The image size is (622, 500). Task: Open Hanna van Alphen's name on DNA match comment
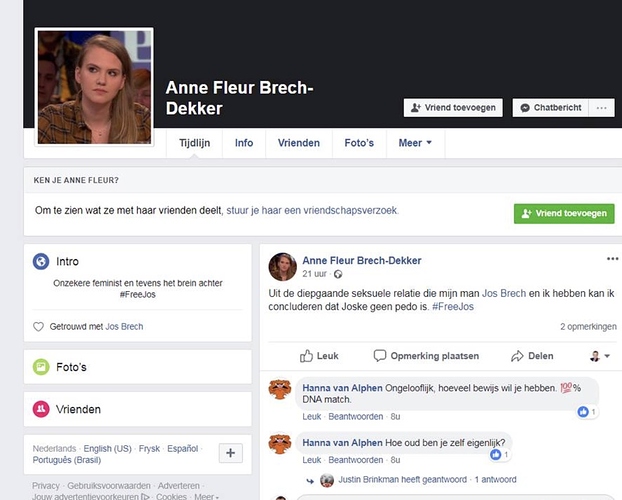pos(342,388)
